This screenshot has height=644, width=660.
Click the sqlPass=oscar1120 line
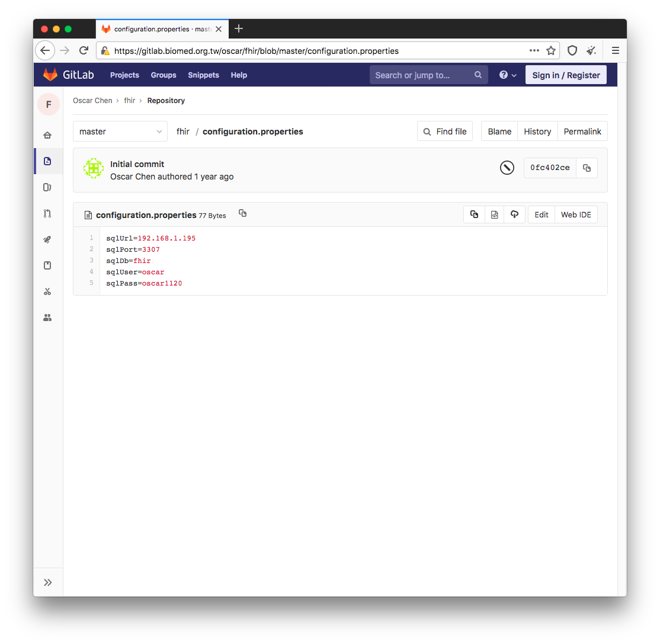pyautogui.click(x=144, y=283)
